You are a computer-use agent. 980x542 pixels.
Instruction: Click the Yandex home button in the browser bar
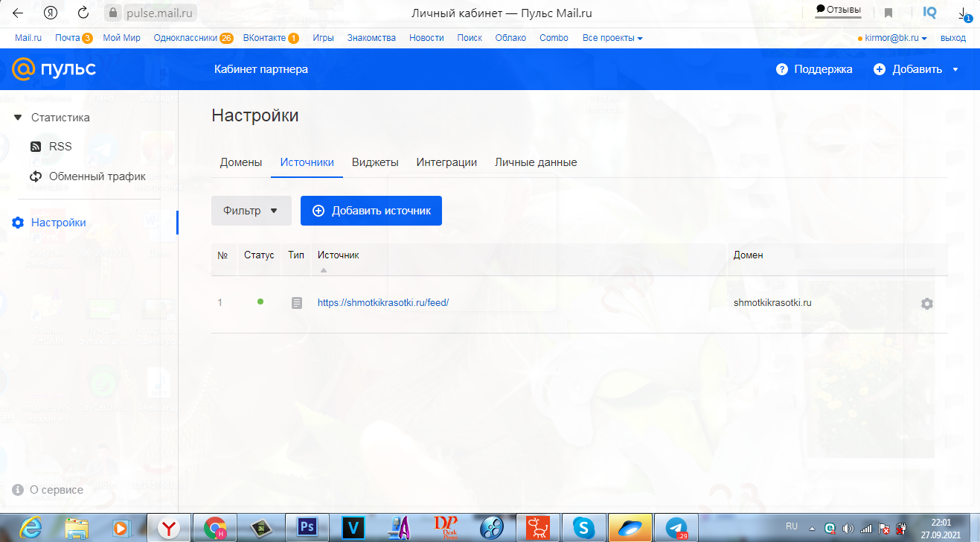pyautogui.click(x=51, y=13)
